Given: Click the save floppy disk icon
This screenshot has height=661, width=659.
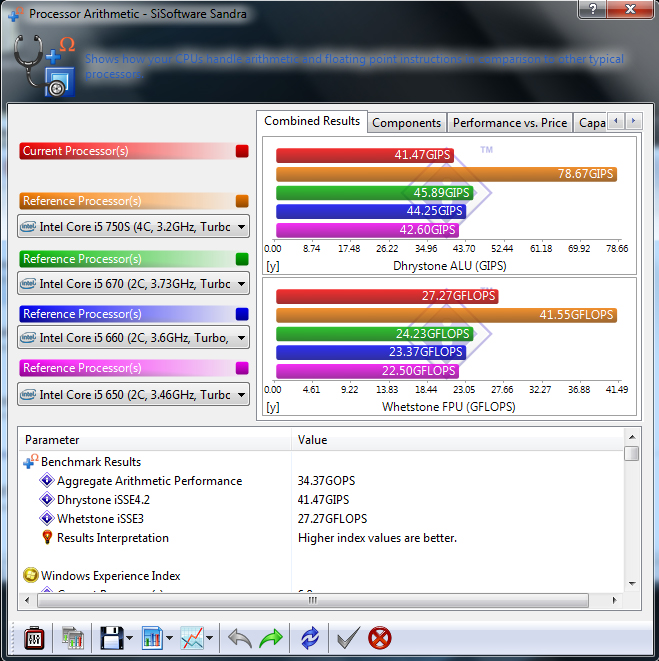Looking at the screenshot, I should pos(111,638).
